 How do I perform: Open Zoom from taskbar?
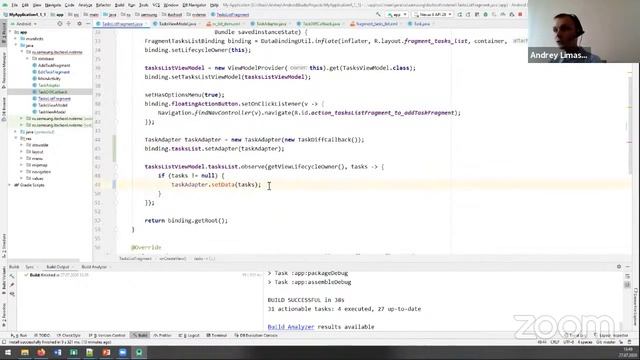coord(122,352)
